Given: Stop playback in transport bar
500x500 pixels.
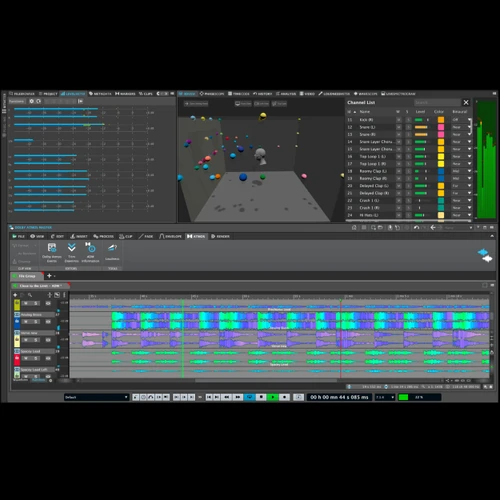Looking at the screenshot, I should (x=261, y=397).
